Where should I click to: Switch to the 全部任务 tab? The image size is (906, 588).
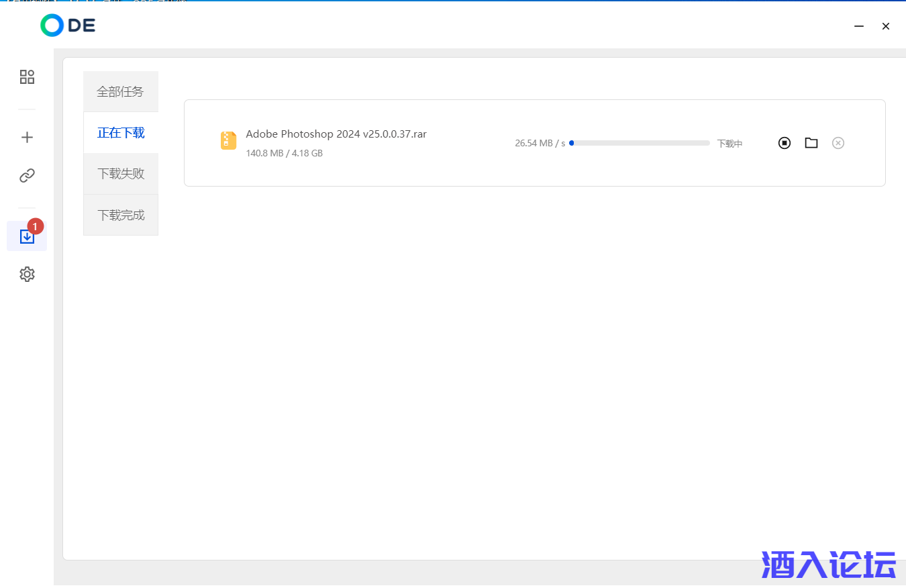point(121,91)
